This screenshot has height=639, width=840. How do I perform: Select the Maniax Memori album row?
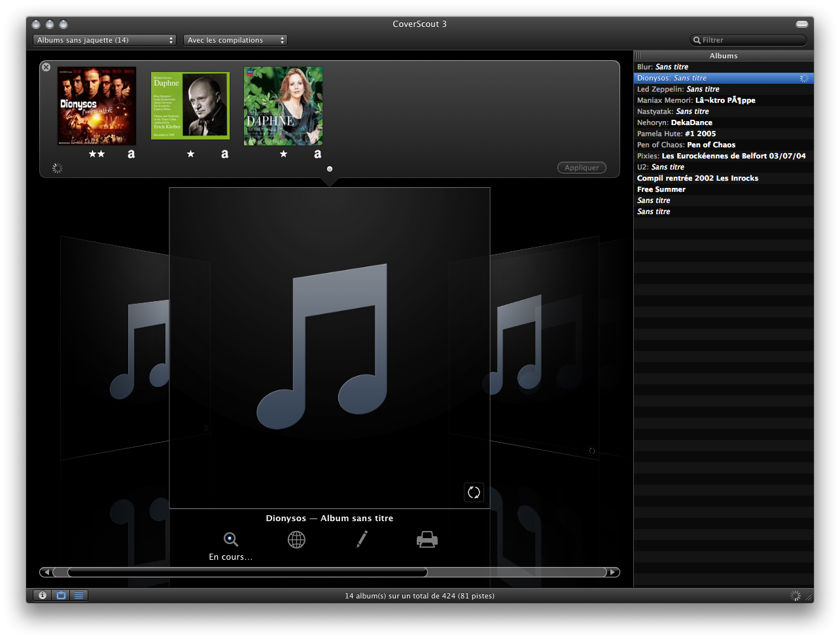coord(724,100)
